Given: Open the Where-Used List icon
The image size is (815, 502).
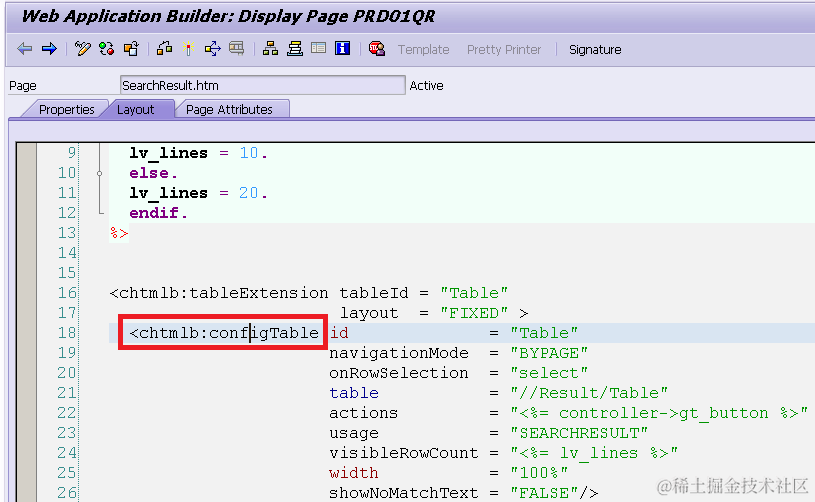Looking at the screenshot, I should click(x=236, y=49).
